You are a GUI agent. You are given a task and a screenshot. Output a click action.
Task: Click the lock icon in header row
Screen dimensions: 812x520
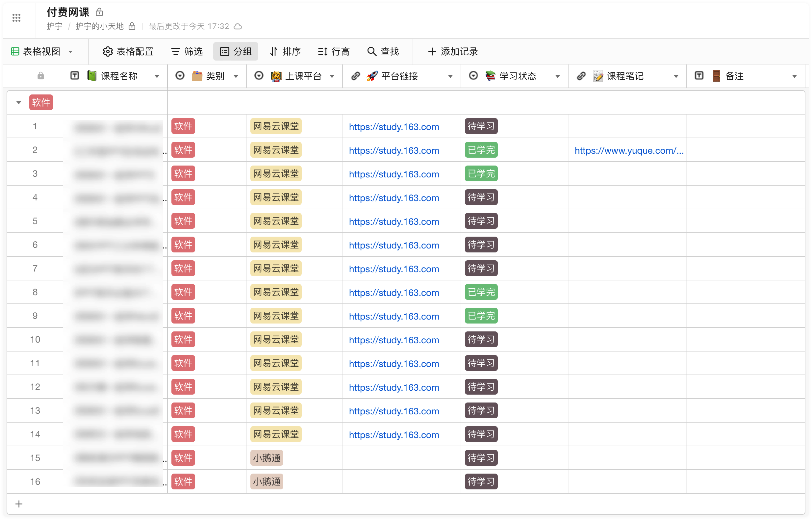tap(40, 76)
